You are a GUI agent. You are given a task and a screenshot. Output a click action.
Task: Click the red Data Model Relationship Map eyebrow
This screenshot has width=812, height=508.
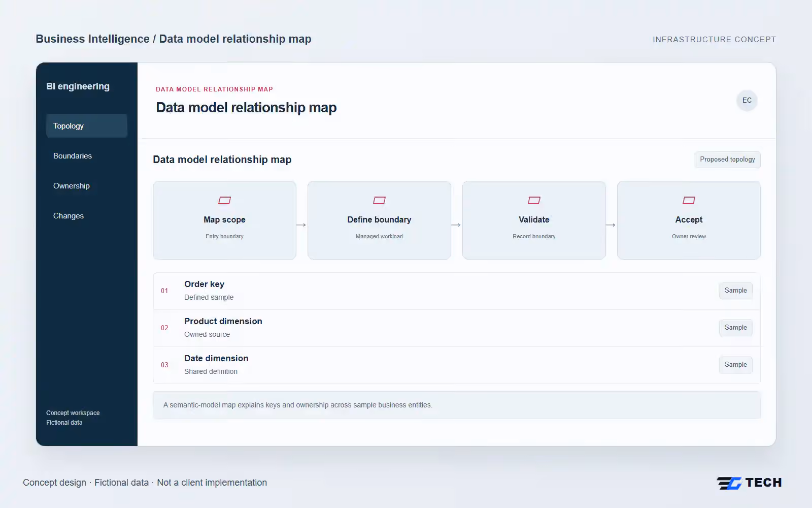(214, 89)
